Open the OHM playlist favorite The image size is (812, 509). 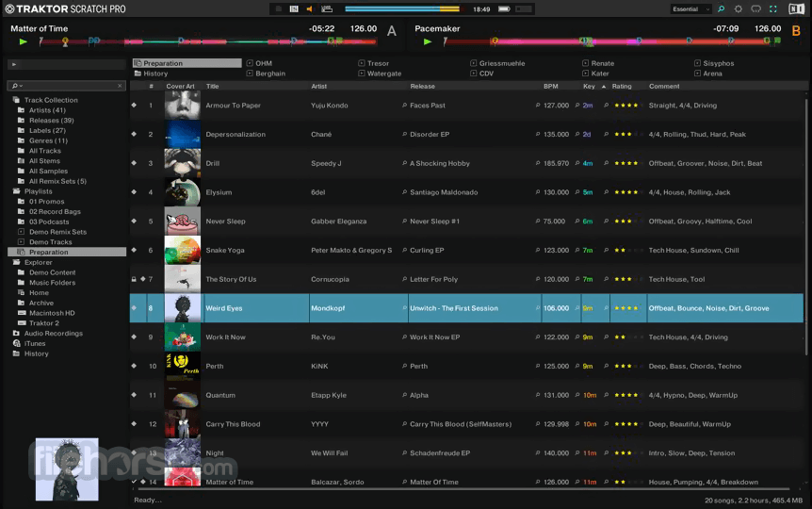click(259, 63)
